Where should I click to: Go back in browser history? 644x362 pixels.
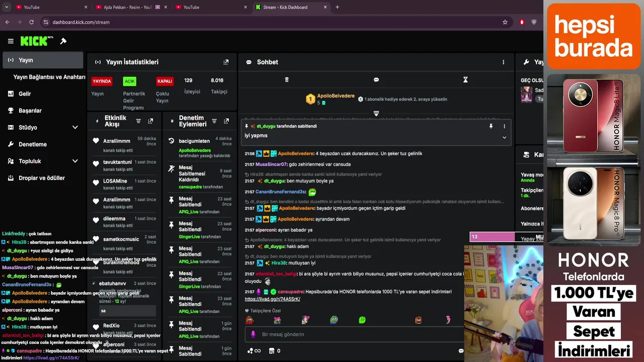pyautogui.click(x=7, y=22)
